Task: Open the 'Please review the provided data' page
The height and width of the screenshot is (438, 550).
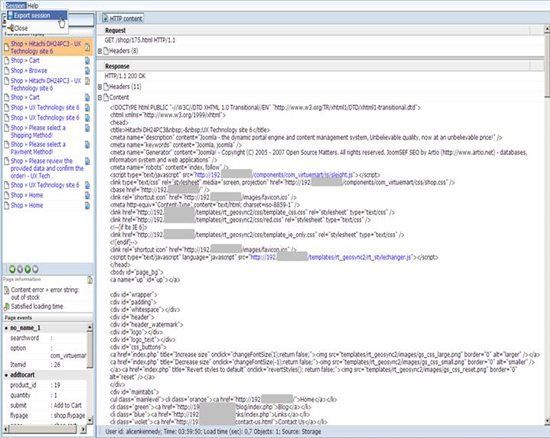Action: click(47, 168)
